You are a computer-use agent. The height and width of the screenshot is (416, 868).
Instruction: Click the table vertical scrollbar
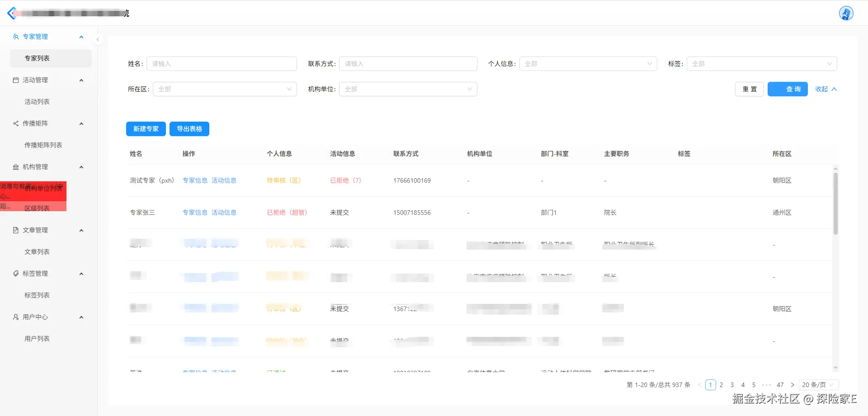pyautogui.click(x=835, y=204)
